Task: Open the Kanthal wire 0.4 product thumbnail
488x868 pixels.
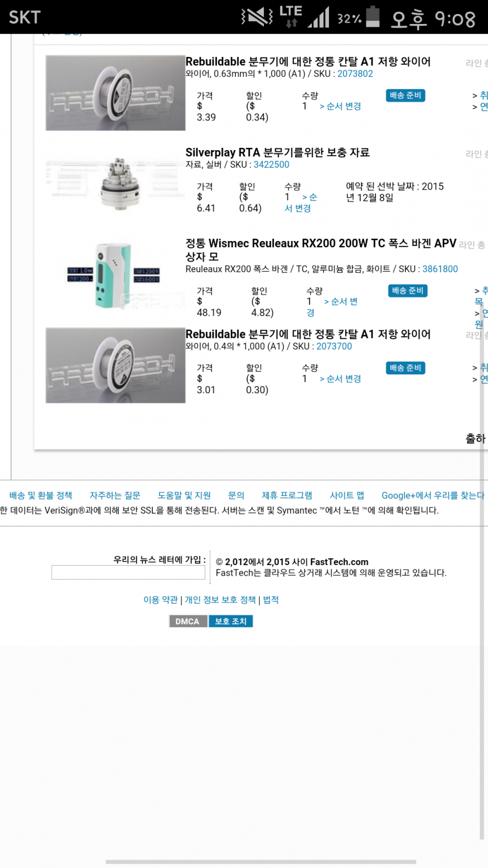Action: tap(115, 365)
